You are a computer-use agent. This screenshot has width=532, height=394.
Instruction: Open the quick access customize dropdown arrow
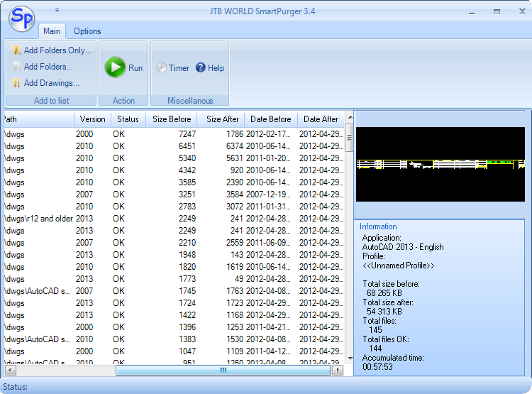click(57, 10)
